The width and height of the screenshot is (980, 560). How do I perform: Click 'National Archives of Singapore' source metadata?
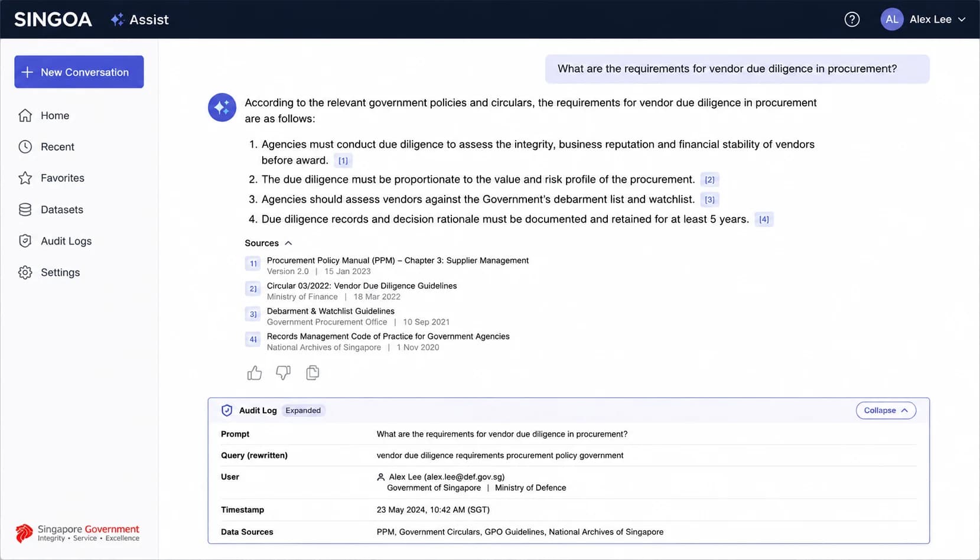click(324, 348)
